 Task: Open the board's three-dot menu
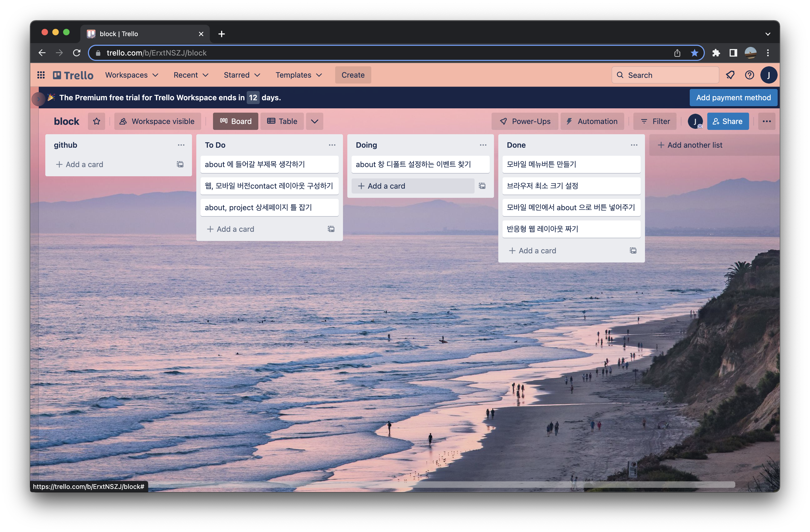[x=766, y=122]
